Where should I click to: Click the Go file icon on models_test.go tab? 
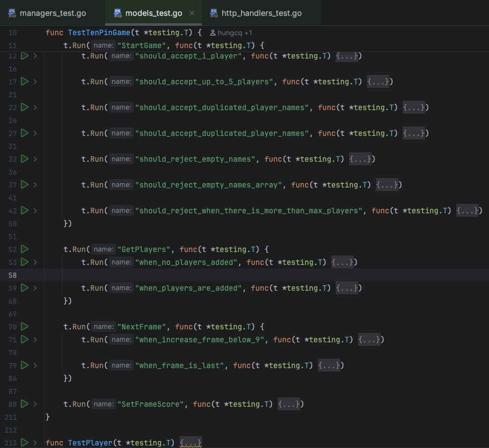[118, 13]
